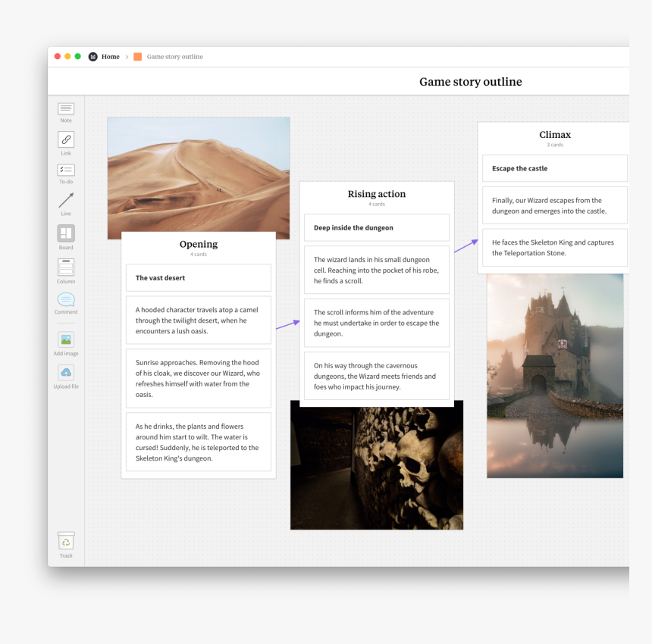Add a To-do list from sidebar
Viewport: 652px width, 644px height.
click(x=66, y=170)
